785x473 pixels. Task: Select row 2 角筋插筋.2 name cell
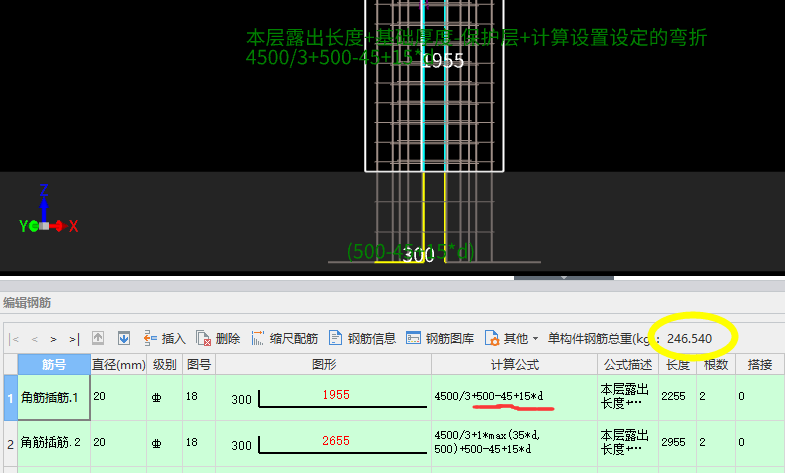point(52,442)
